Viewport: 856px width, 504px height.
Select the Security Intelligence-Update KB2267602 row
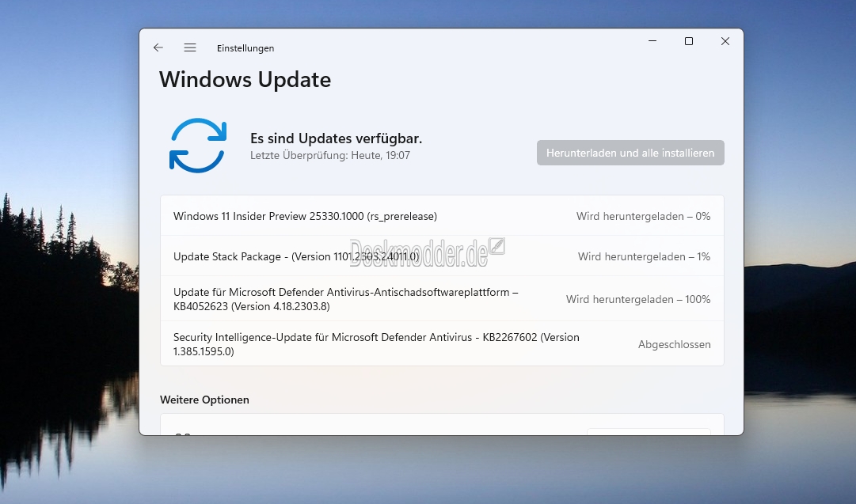(x=442, y=343)
